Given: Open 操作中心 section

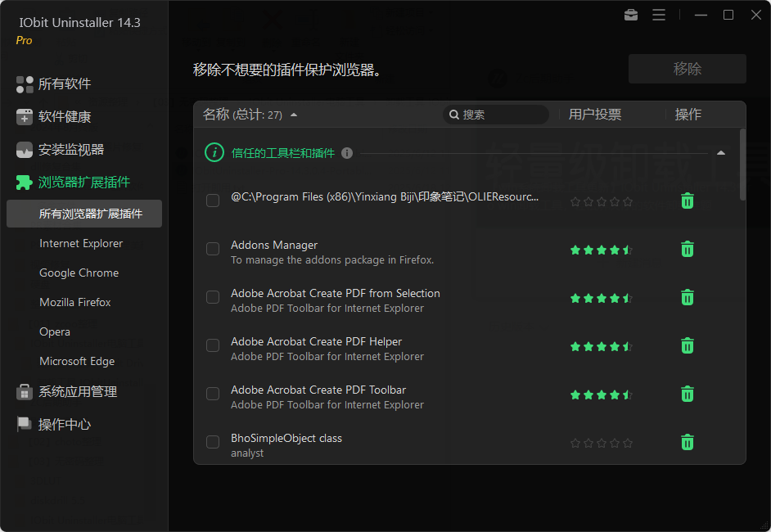Looking at the screenshot, I should pyautogui.click(x=65, y=424).
